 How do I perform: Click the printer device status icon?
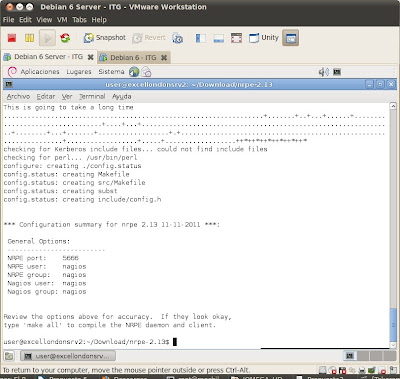[362, 370]
